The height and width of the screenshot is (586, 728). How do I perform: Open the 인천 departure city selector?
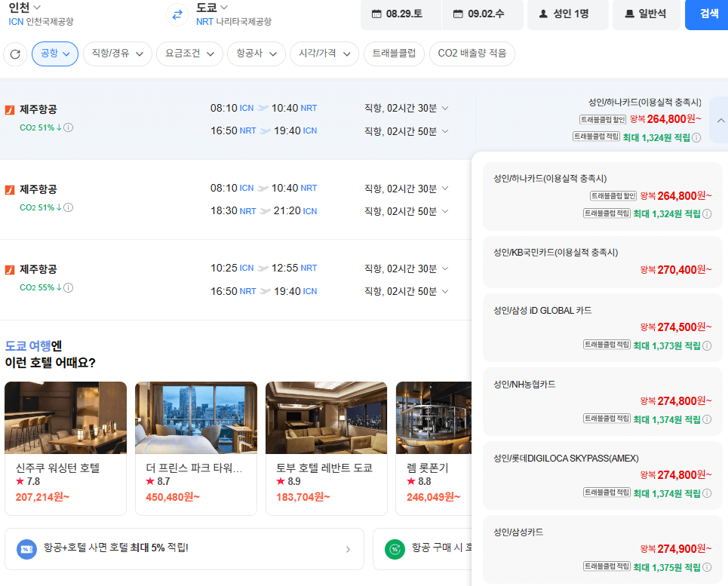pos(25,8)
